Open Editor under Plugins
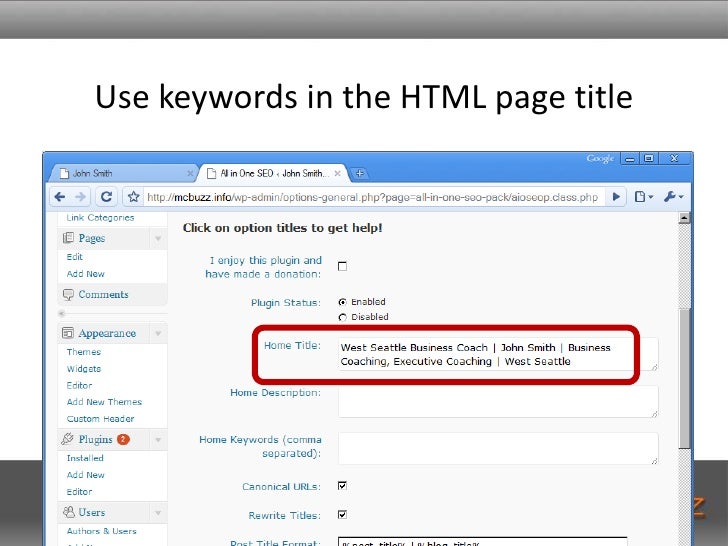Screen dimensions: 728x546 pos(79,492)
